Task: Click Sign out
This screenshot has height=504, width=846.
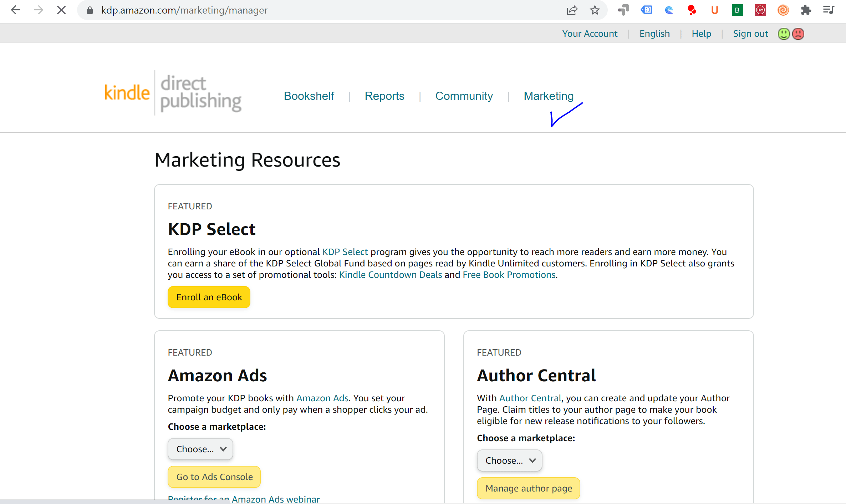Action: point(750,34)
